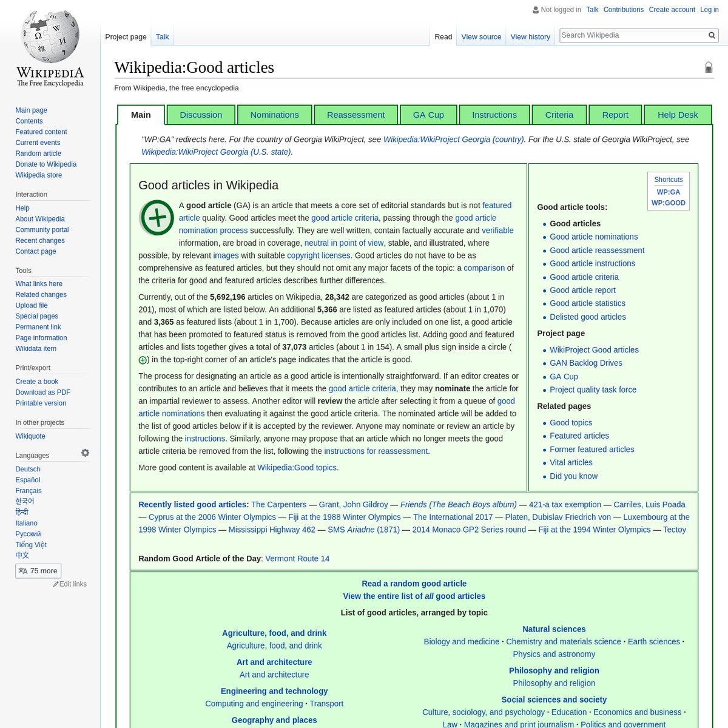Open the Nominations tab
Screen dimensions: 728x728
tap(275, 115)
